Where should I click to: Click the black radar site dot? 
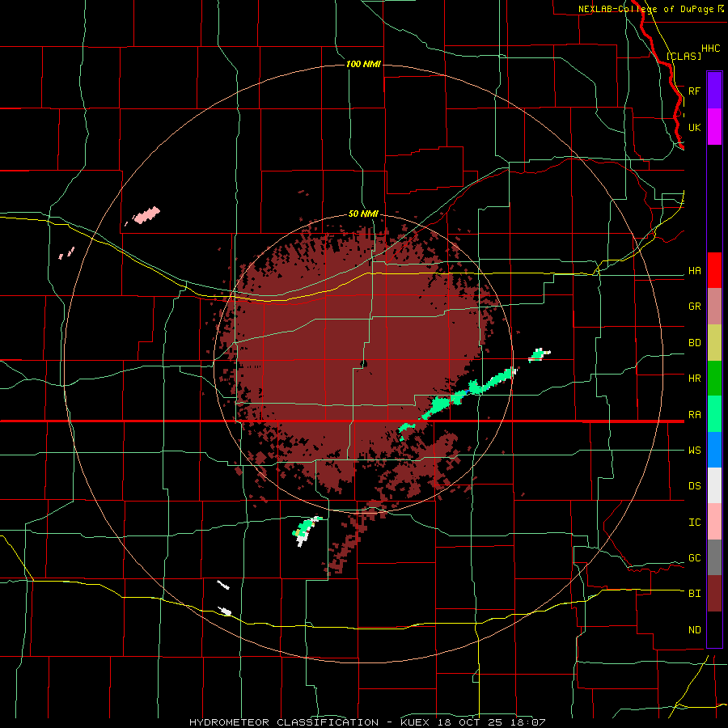pos(364,363)
